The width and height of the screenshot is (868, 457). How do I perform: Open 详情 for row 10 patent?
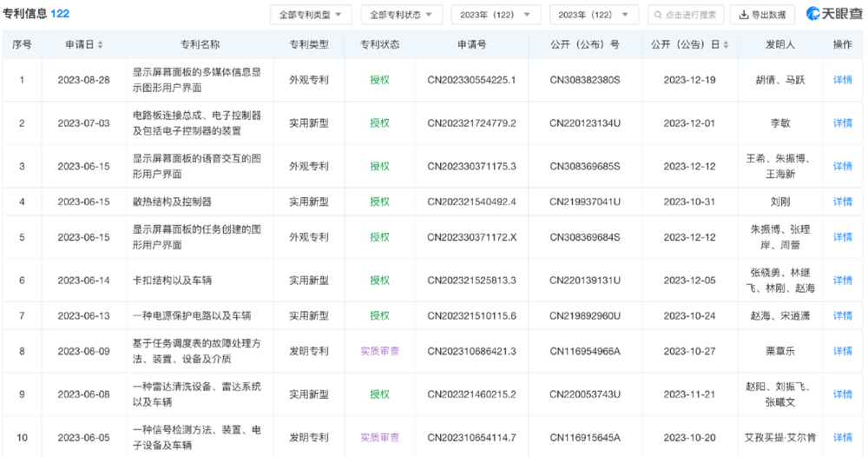coord(842,438)
